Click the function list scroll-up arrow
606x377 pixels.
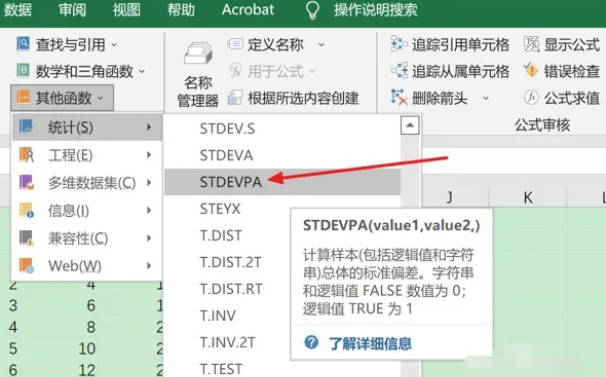[x=410, y=125]
